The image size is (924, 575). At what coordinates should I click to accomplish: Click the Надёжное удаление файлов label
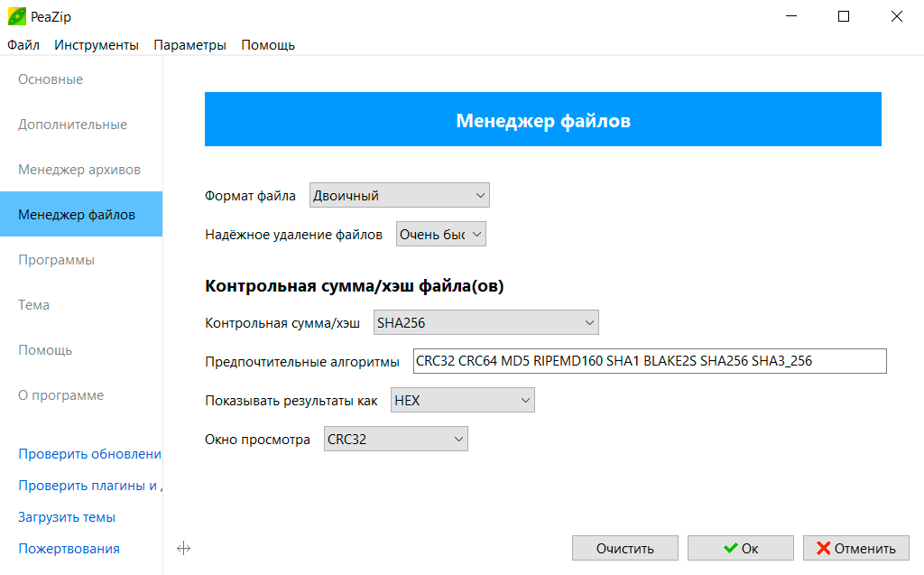(293, 235)
